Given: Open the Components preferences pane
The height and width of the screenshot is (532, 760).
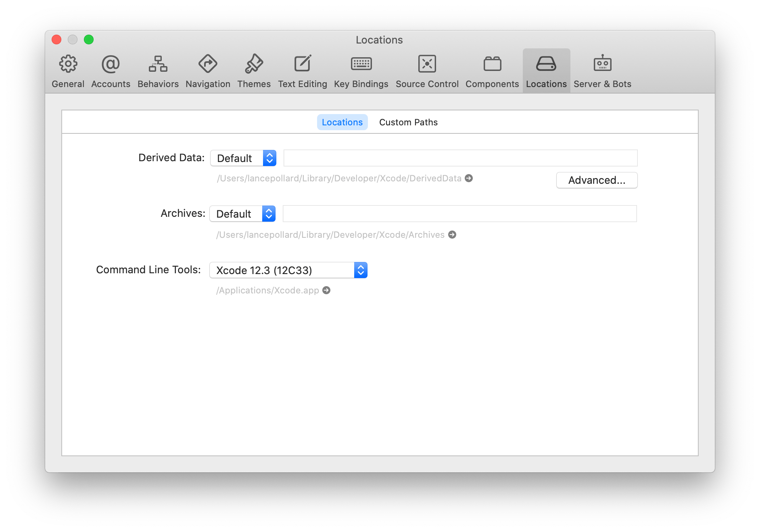Looking at the screenshot, I should [492, 71].
